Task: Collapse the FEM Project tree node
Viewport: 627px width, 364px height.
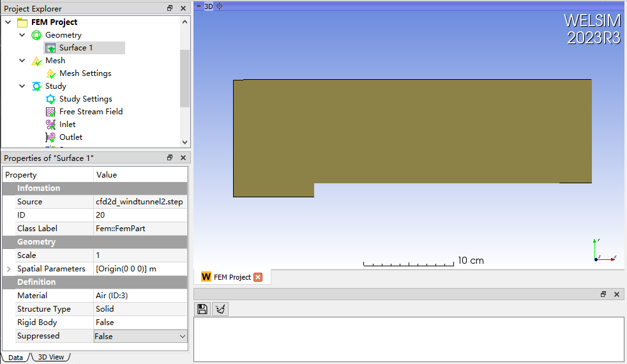Action: click(8, 22)
